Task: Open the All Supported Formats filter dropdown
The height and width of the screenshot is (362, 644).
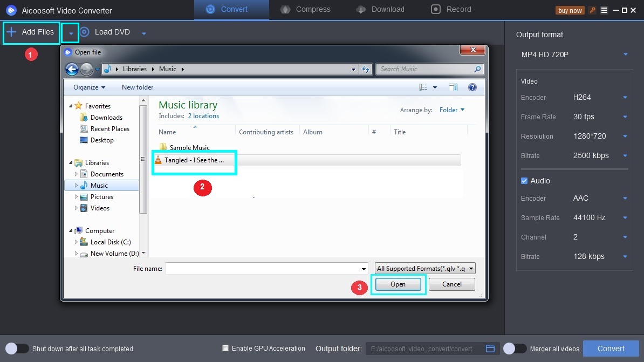Action: tap(425, 268)
